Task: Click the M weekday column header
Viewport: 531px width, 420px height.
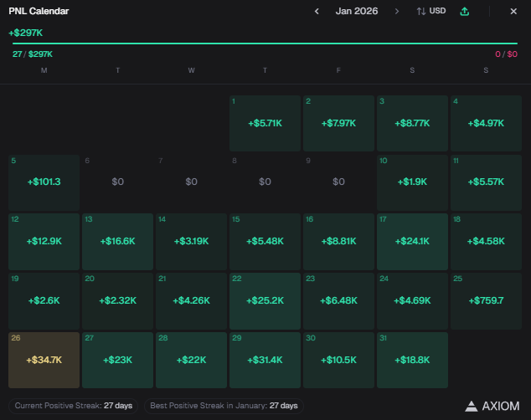Action: click(x=44, y=70)
